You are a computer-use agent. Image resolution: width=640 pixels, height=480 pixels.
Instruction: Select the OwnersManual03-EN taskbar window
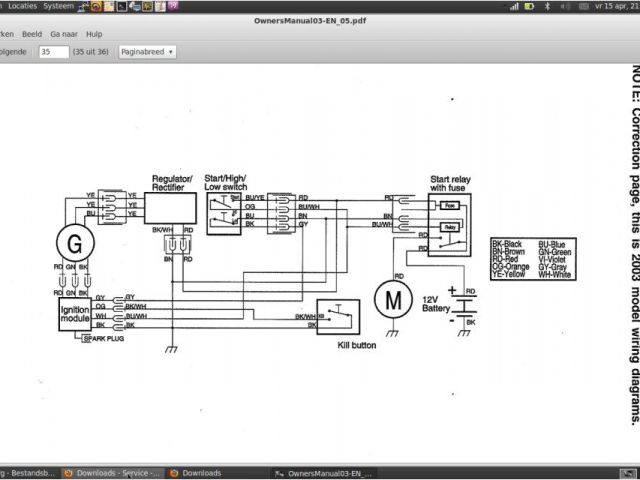click(x=319, y=473)
